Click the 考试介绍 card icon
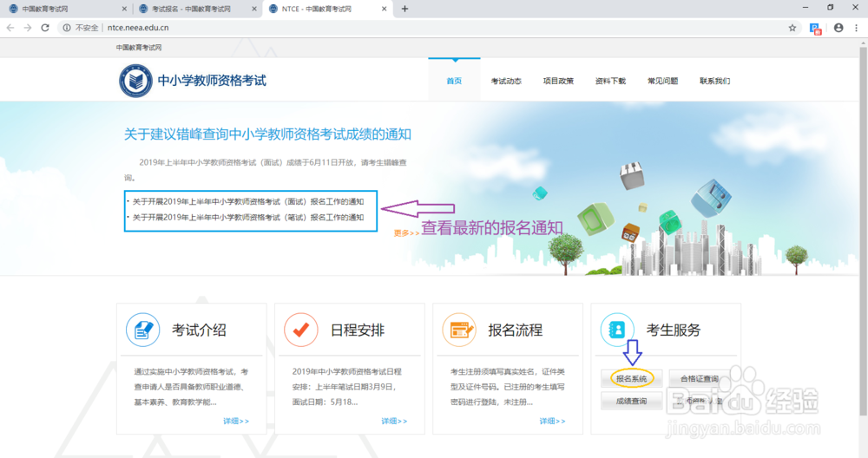Viewport: 868px width, 458px height. click(143, 330)
